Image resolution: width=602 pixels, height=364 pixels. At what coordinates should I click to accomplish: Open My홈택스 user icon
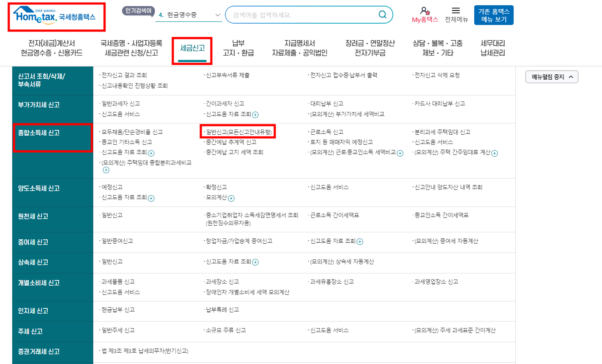click(424, 11)
